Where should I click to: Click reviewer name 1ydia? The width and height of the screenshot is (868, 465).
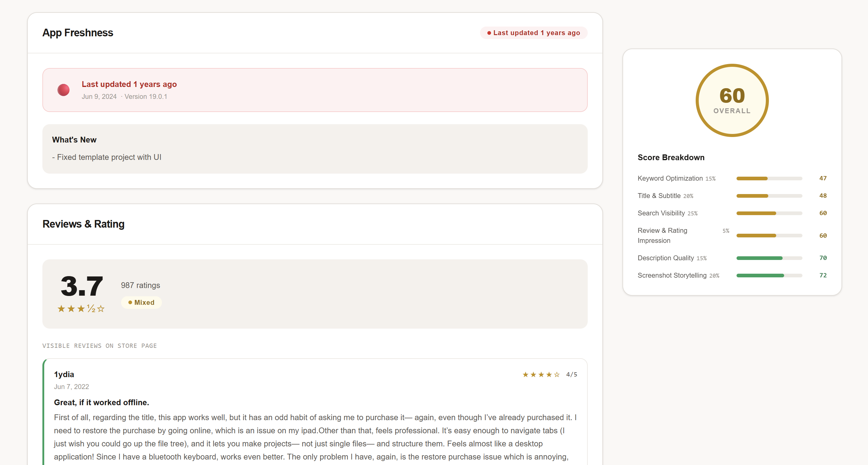64,374
